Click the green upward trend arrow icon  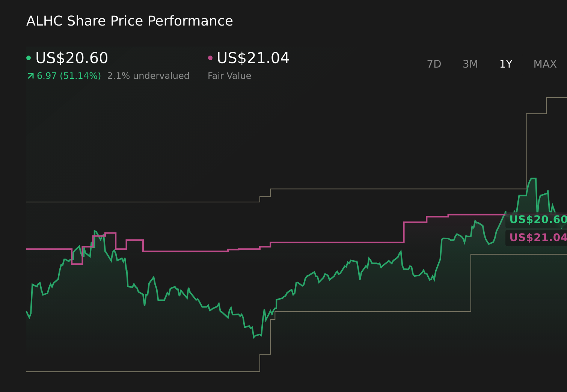(30, 75)
